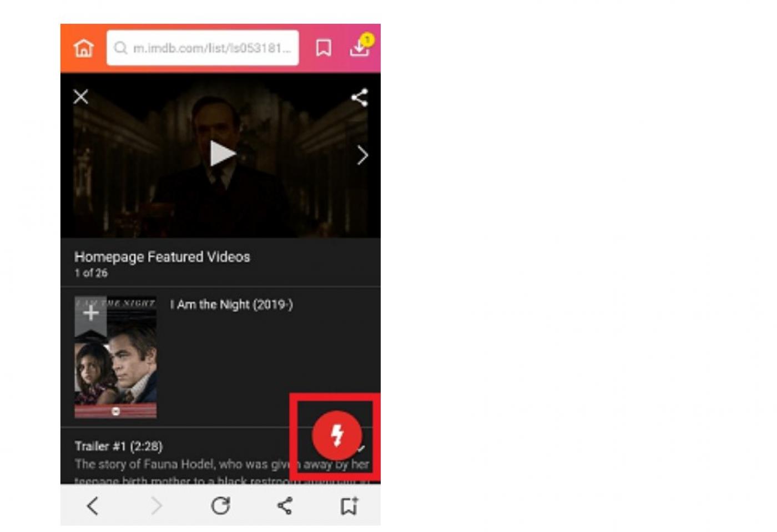Viewport: 777px width, 532px height.
Task: Tap the bookmark icon beside the address bar
Action: click(324, 49)
